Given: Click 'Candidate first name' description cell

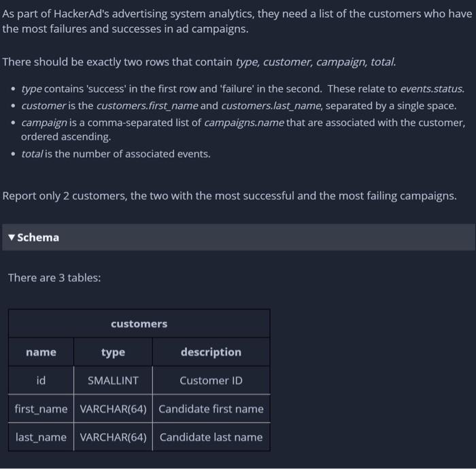Looking at the screenshot, I should [211, 409].
